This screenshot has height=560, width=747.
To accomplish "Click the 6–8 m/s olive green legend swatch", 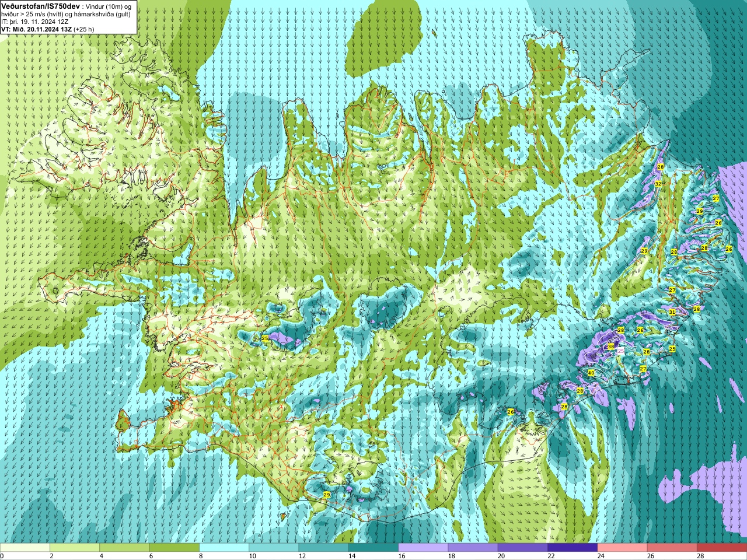I will (174, 548).
